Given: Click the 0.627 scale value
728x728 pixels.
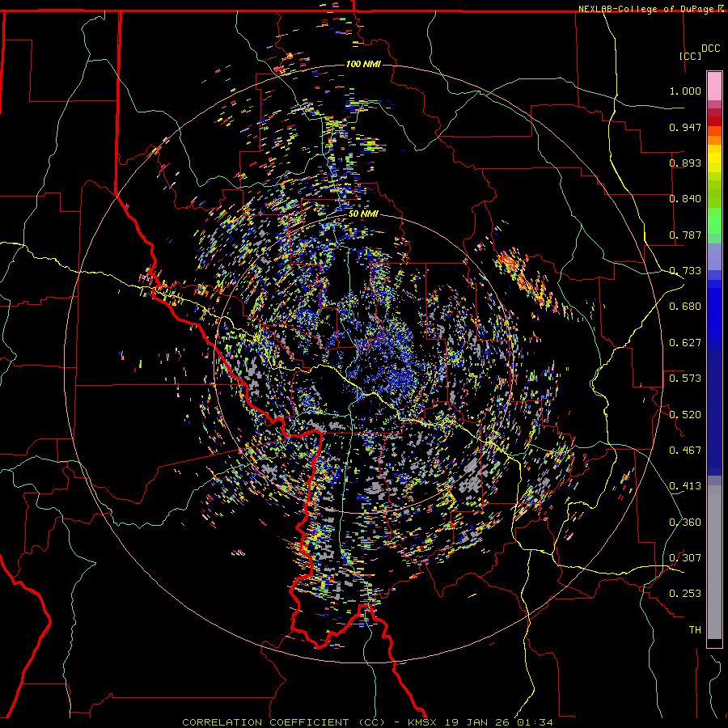Looking at the screenshot, I should click(x=685, y=343).
